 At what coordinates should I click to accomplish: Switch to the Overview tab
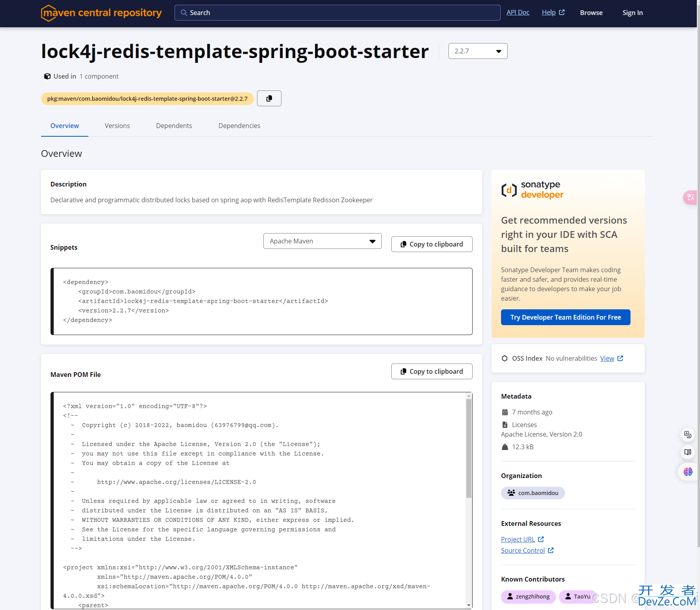click(x=65, y=126)
